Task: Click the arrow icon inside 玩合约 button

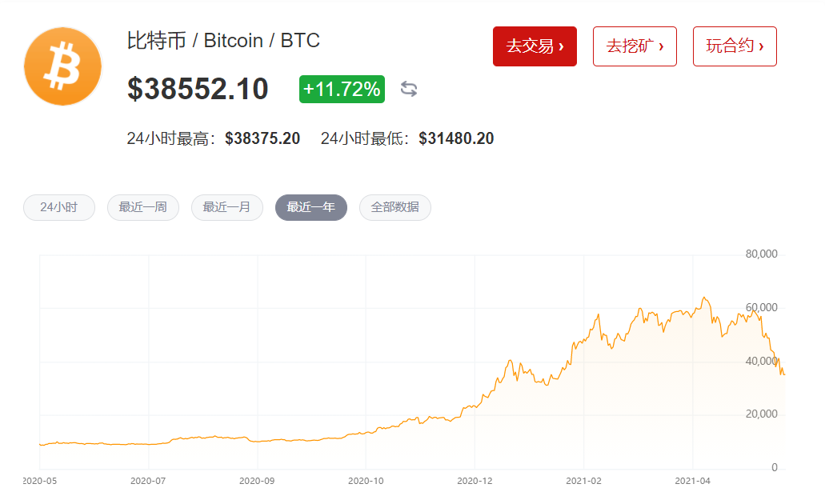Action: click(x=759, y=46)
